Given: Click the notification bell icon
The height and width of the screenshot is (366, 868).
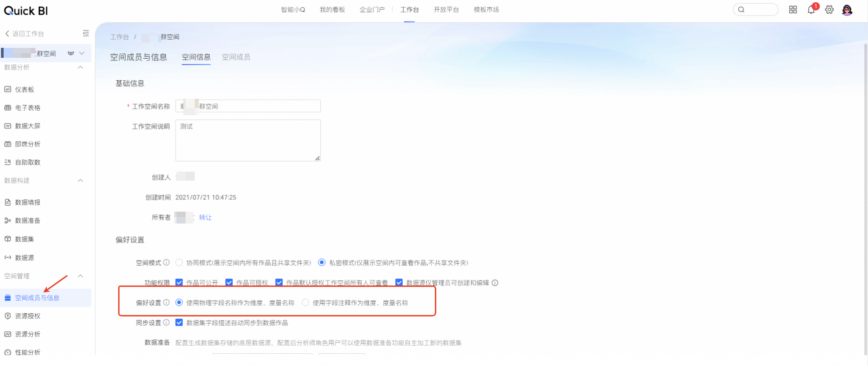Looking at the screenshot, I should tap(811, 10).
